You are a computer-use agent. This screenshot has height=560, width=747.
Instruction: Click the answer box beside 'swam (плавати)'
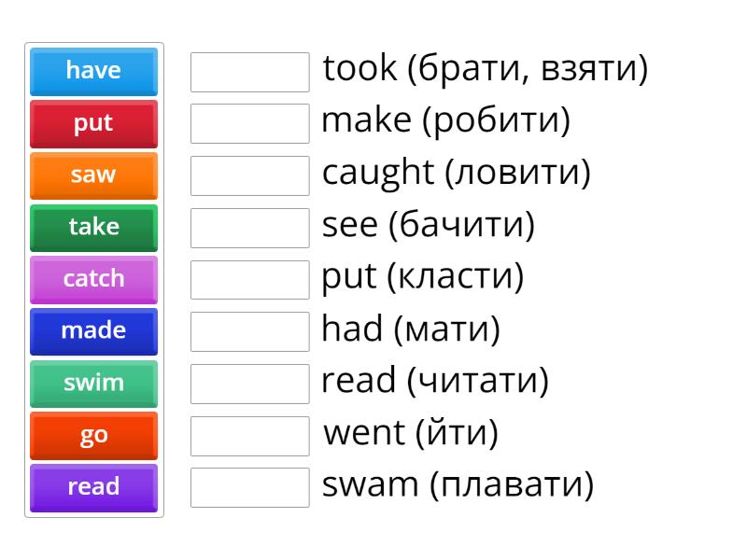pos(249,486)
